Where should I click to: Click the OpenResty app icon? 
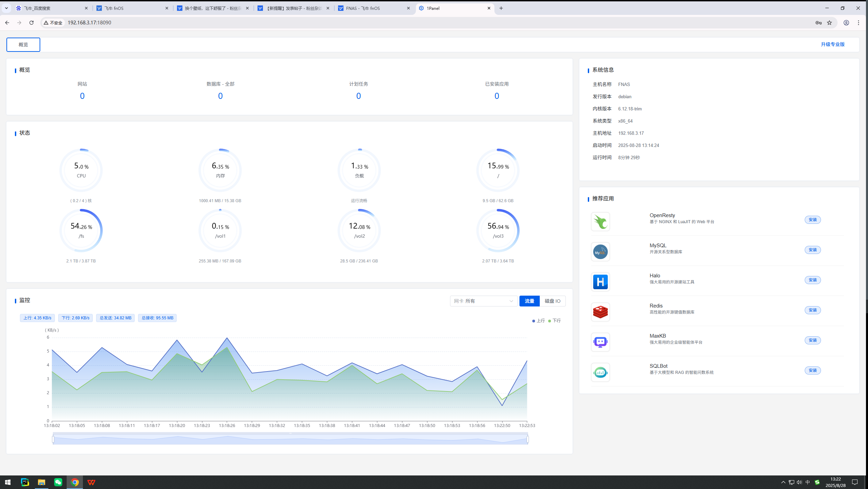tap(600, 222)
